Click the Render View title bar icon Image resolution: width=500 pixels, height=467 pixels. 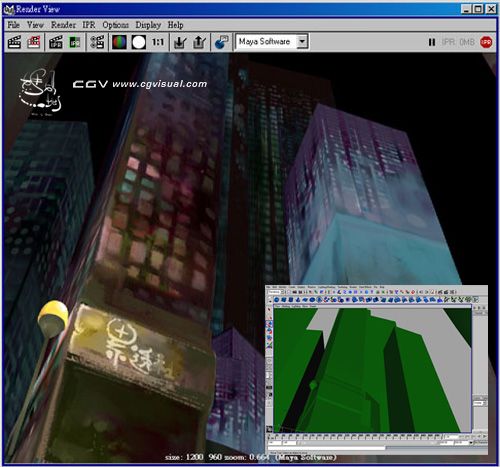9,9
